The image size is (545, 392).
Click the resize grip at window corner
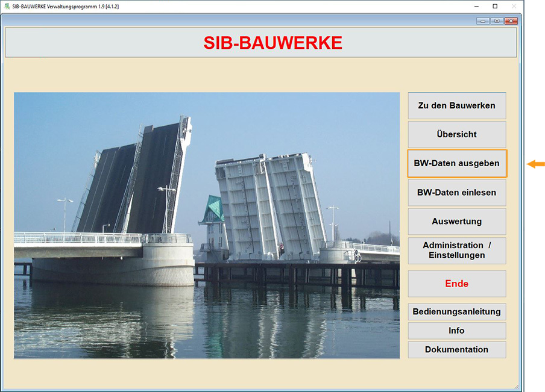coord(516,385)
